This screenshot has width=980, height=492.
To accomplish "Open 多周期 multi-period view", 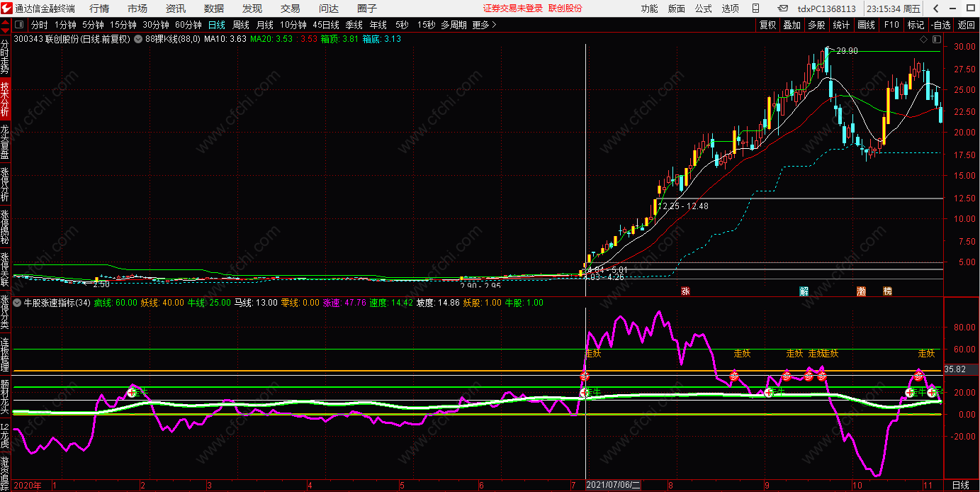I will click(x=454, y=25).
